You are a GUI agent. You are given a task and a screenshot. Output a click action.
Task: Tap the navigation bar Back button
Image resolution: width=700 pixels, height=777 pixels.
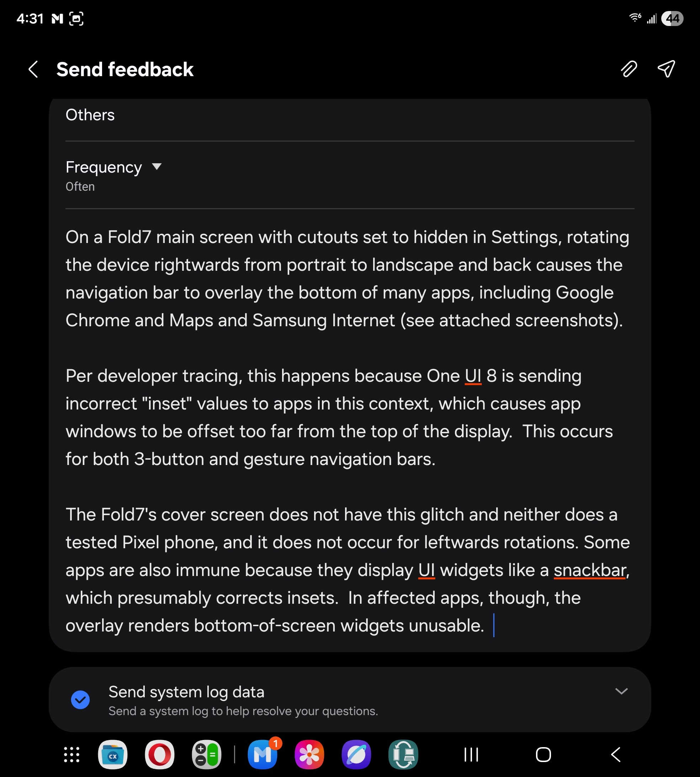616,755
